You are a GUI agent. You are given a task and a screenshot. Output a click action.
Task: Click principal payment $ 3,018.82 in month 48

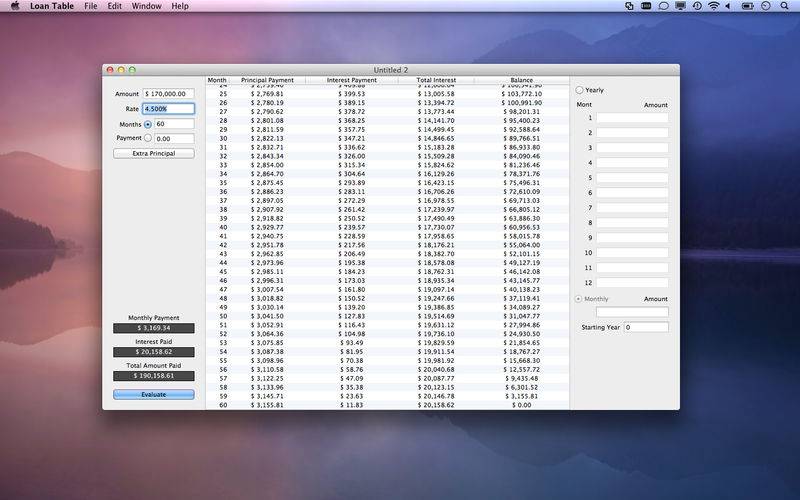coord(267,298)
